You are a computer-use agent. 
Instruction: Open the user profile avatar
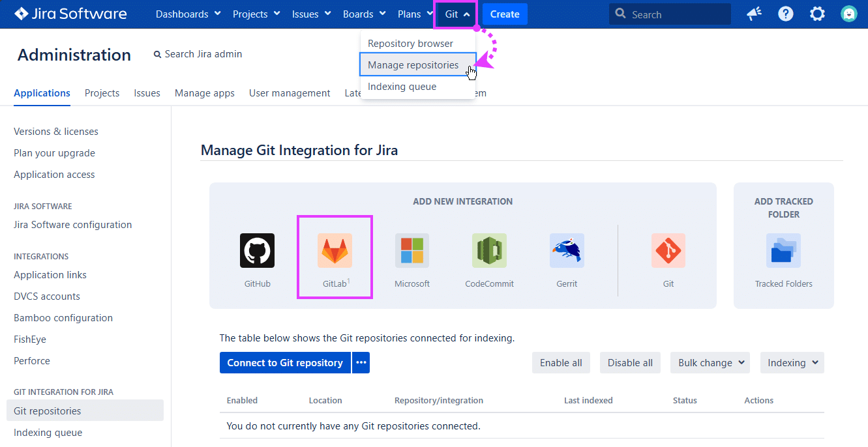coord(848,14)
